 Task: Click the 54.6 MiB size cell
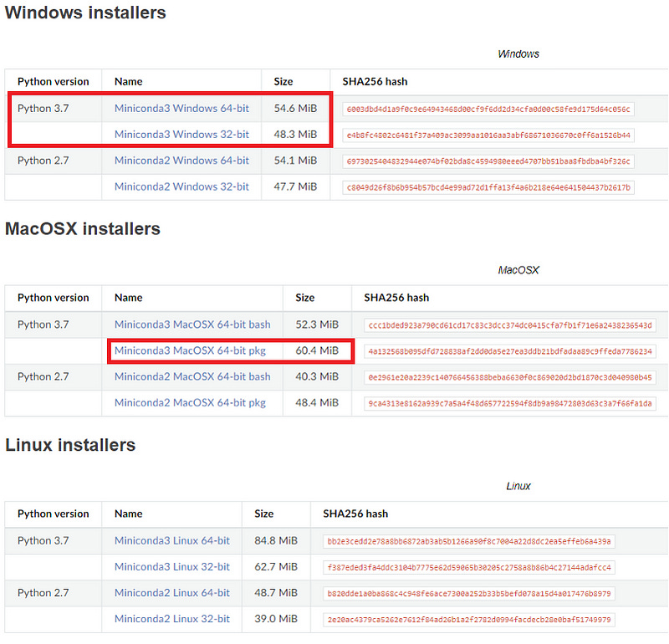pos(295,109)
